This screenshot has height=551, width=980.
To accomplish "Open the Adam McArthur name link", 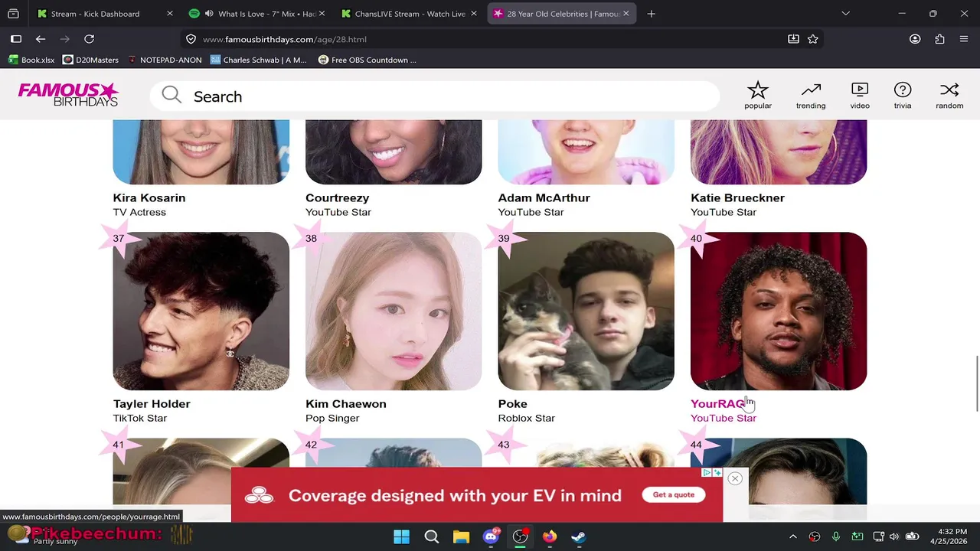I will [x=544, y=197].
